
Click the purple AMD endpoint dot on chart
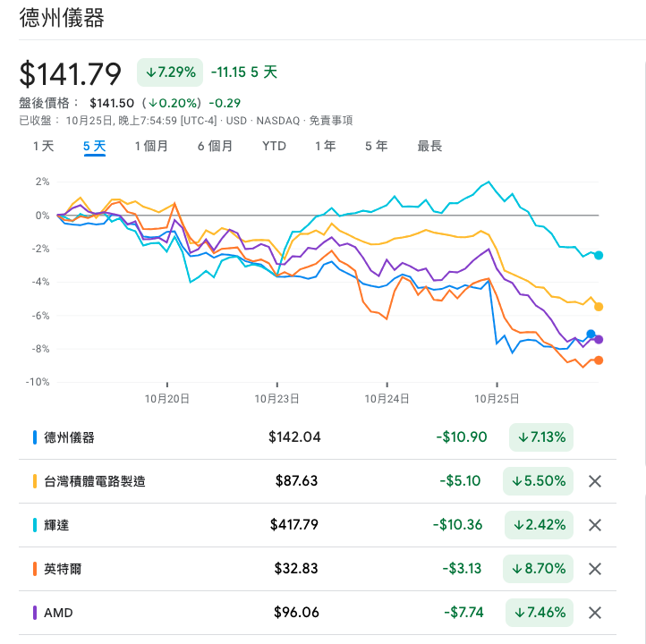tap(599, 340)
